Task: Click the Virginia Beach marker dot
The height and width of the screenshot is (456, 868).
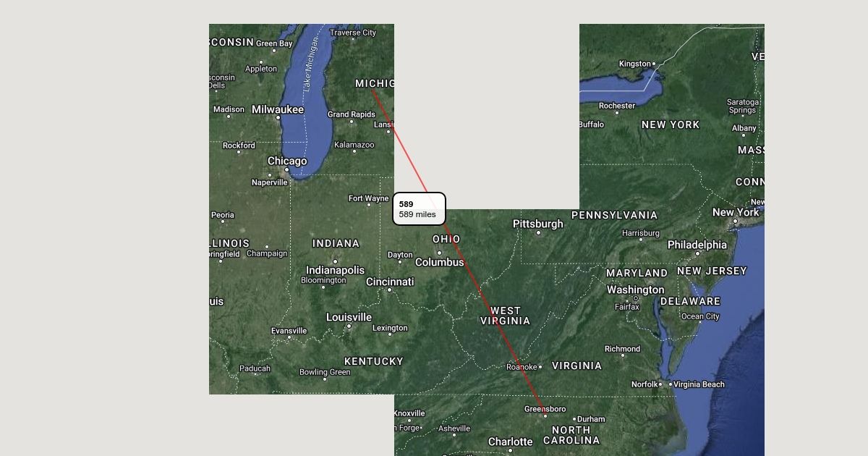Action: click(671, 384)
